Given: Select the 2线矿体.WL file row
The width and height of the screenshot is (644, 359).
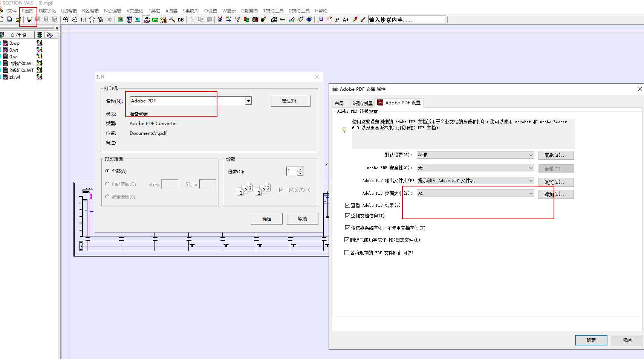Looking at the screenshot, I should tap(18, 64).
